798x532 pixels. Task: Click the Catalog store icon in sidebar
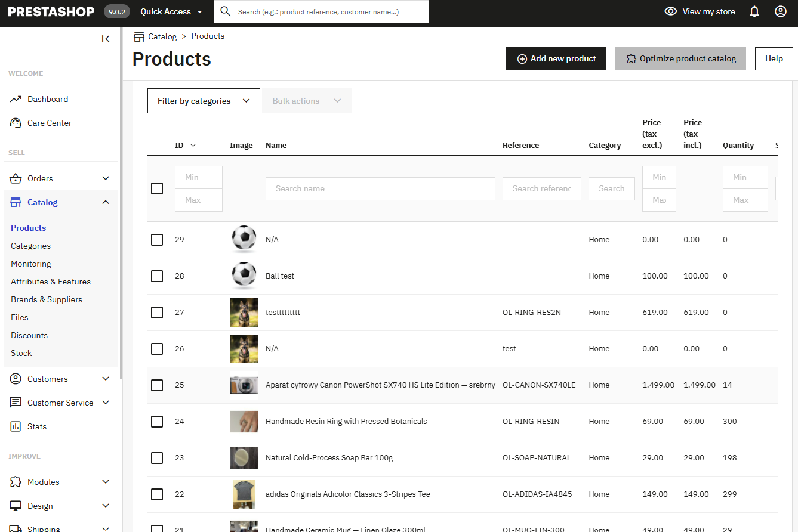[x=16, y=202]
